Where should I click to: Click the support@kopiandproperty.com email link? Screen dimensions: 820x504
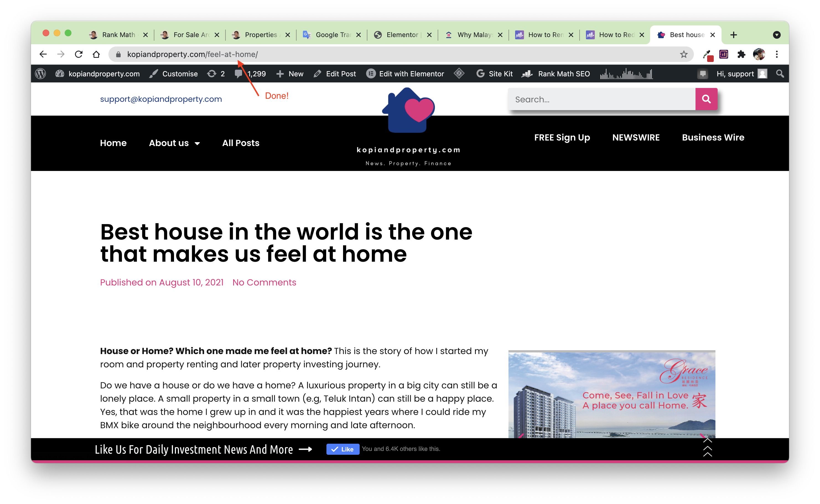pos(161,99)
